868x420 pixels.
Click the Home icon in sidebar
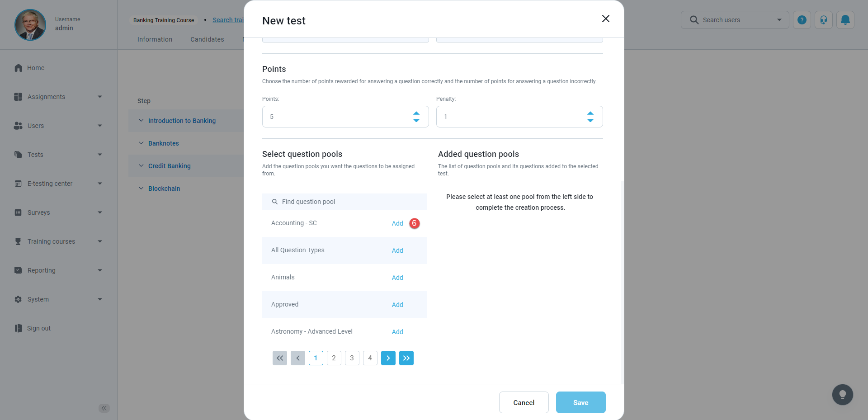click(x=19, y=68)
